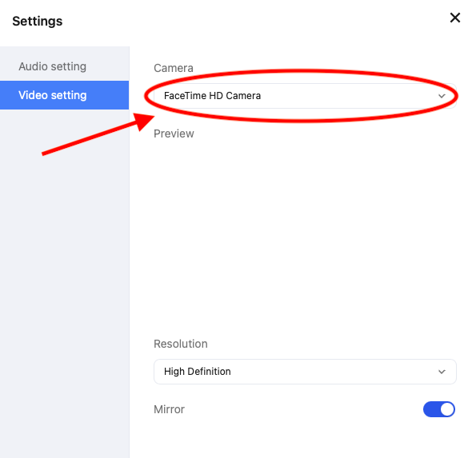
Task: Disable the Mirror toggle switch
Action: [x=439, y=409]
